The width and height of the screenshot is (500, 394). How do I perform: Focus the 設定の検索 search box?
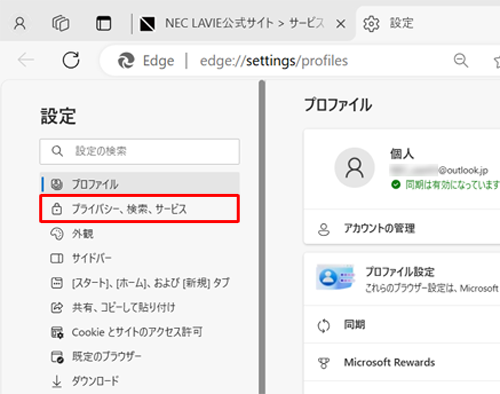click(x=139, y=152)
